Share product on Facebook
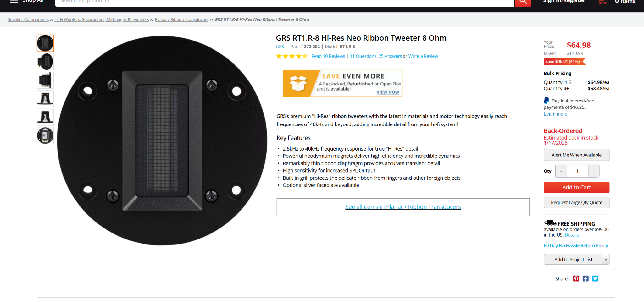 coord(586,278)
